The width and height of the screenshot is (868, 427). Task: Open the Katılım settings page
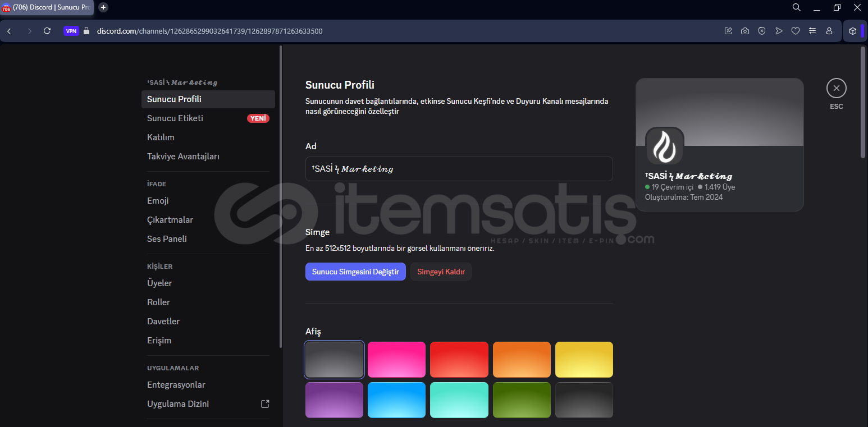click(208, 137)
